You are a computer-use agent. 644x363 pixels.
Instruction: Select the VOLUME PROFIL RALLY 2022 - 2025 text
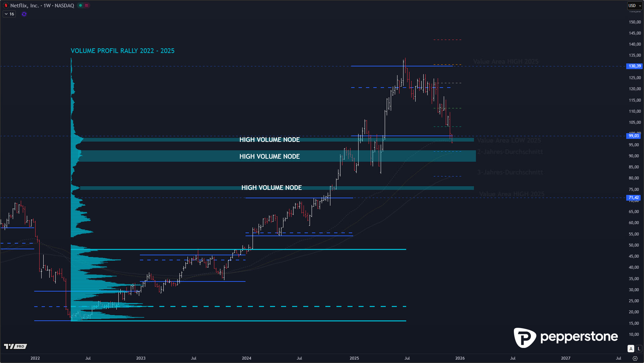pos(122,51)
